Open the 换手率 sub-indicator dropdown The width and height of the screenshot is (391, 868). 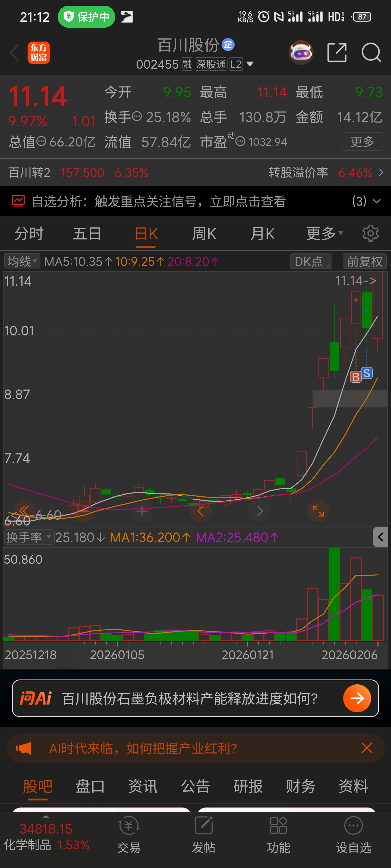coord(29,537)
